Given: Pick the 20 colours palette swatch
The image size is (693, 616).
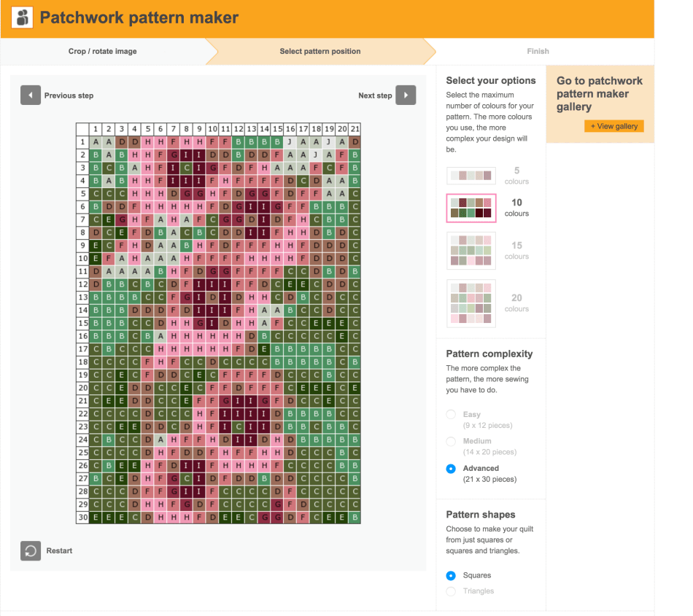Looking at the screenshot, I should (x=471, y=303).
